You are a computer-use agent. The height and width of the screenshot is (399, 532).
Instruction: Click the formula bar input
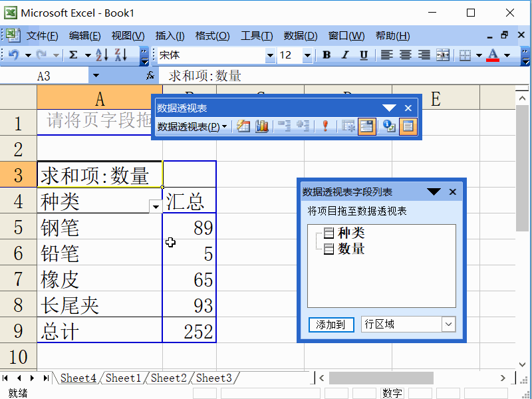342,75
